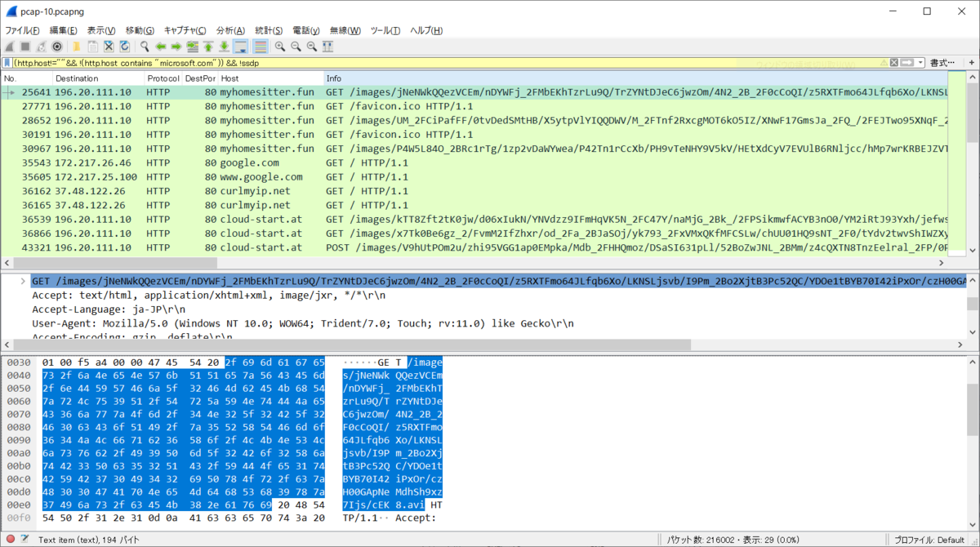Go to specified packet icon

tap(193, 47)
